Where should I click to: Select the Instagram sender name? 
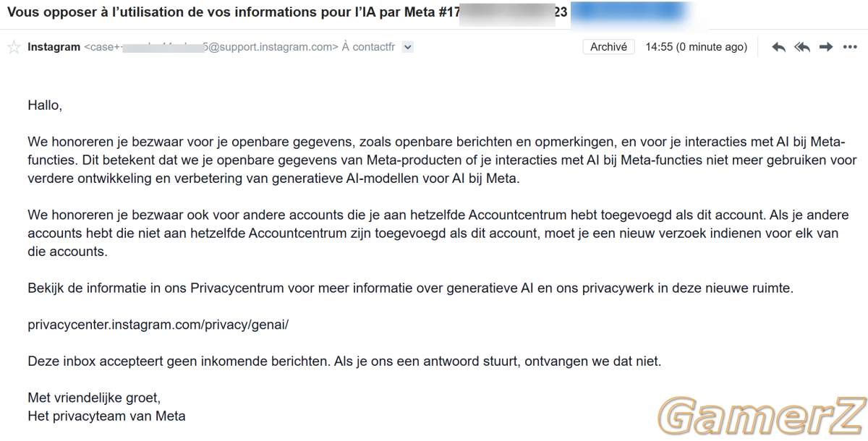[54, 47]
